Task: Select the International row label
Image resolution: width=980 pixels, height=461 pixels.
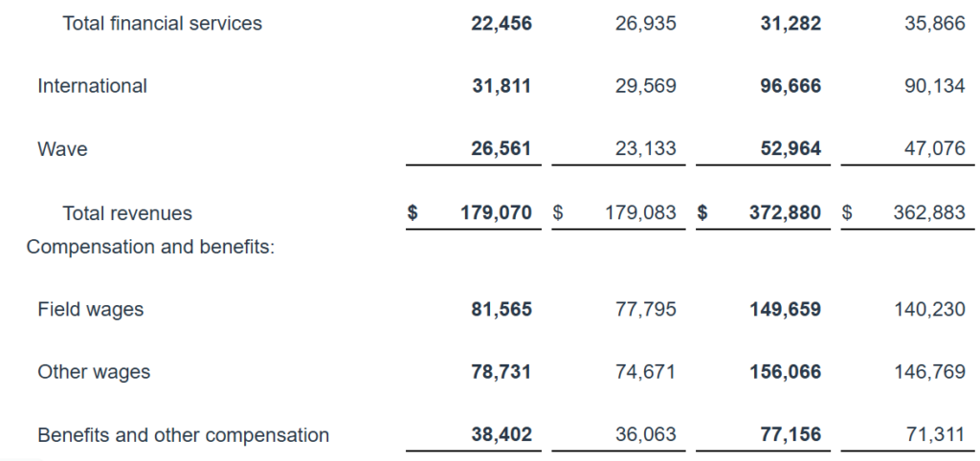Action: [x=92, y=86]
